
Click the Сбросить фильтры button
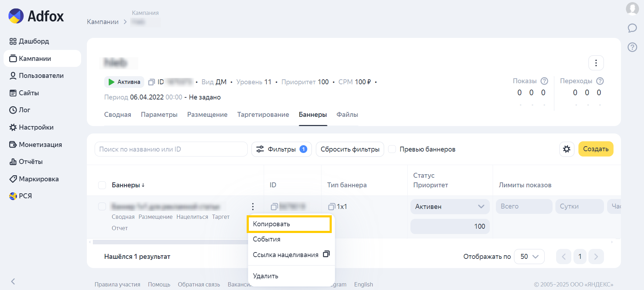[x=350, y=149]
